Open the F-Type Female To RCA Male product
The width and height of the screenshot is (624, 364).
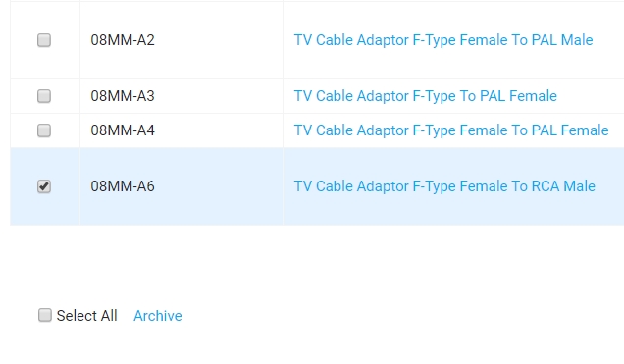[x=444, y=186]
